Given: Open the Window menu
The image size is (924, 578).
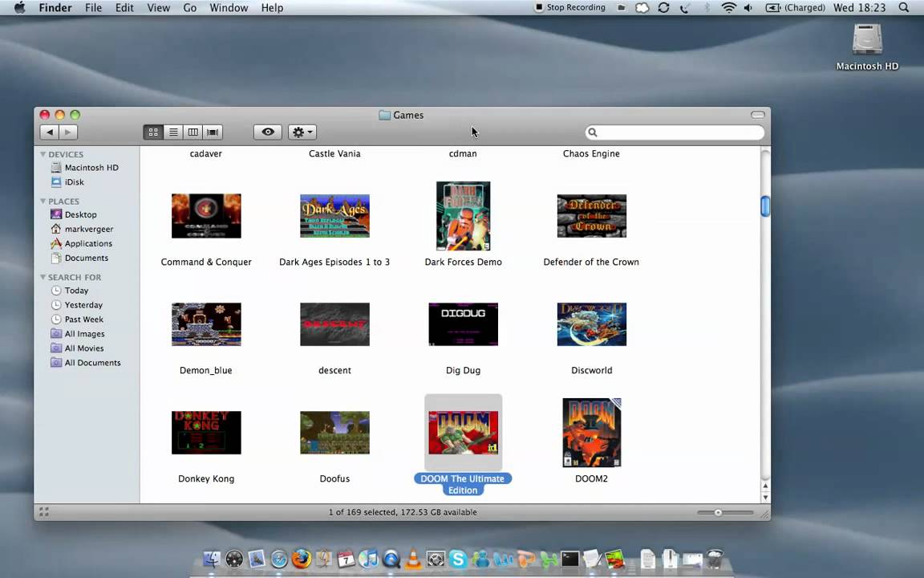Looking at the screenshot, I should (x=229, y=8).
